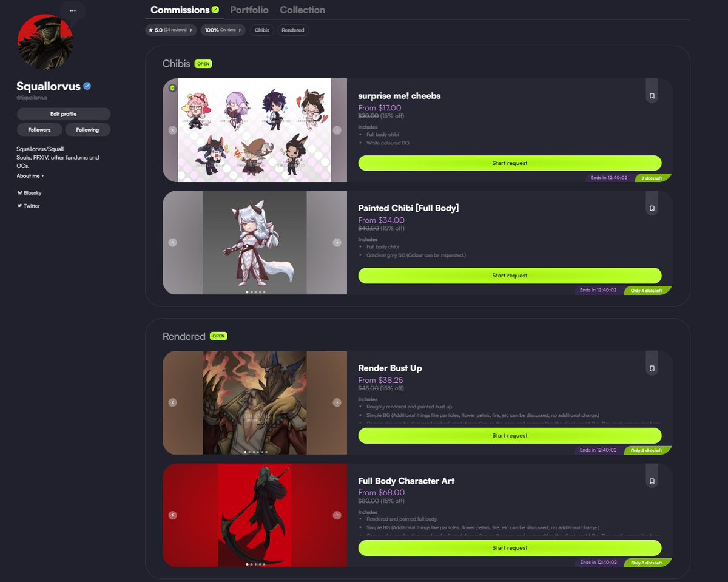The image size is (728, 582).
Task: Open the three-dots profile options menu
Action: (x=73, y=10)
